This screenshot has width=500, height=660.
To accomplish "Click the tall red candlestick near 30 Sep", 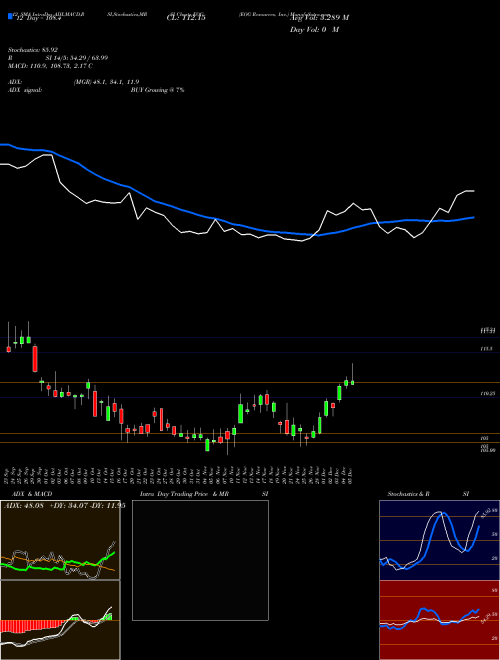I will click(x=35, y=359).
